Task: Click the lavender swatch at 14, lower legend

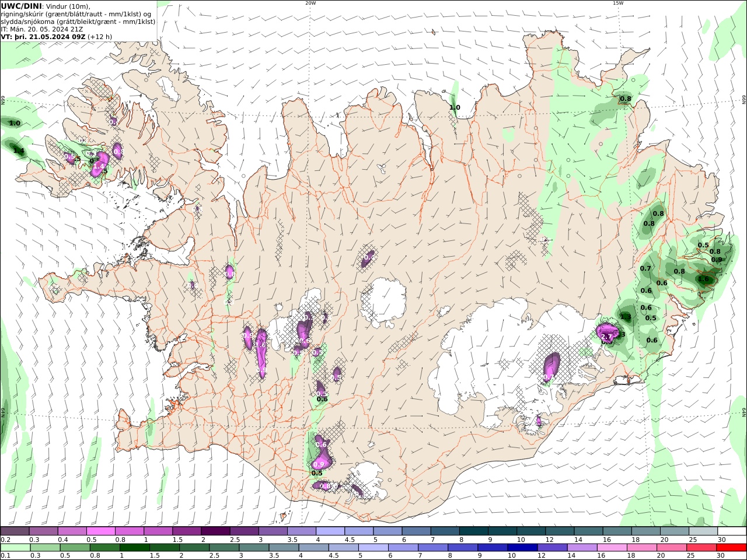Action: [x=582, y=548]
